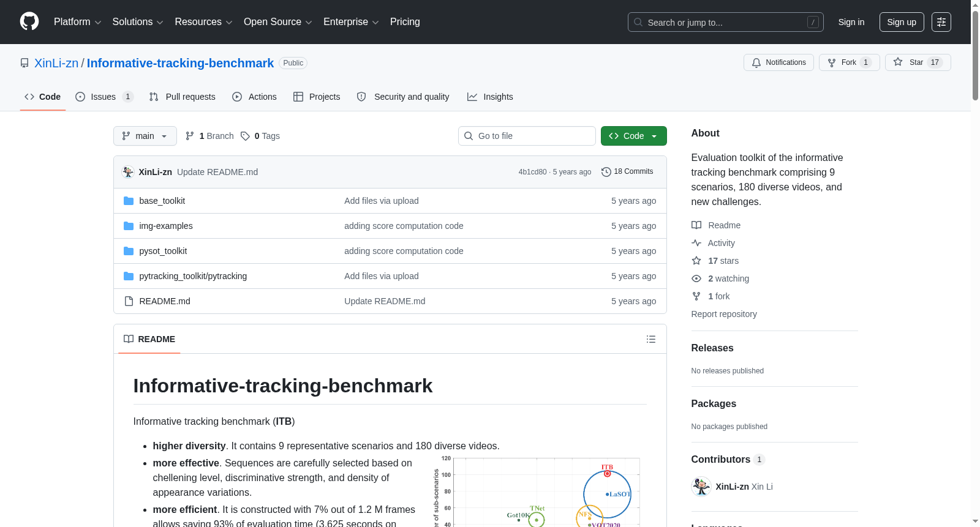Image resolution: width=980 pixels, height=527 pixels.
Task: Switch to the Pull requests tab
Action: click(x=183, y=97)
